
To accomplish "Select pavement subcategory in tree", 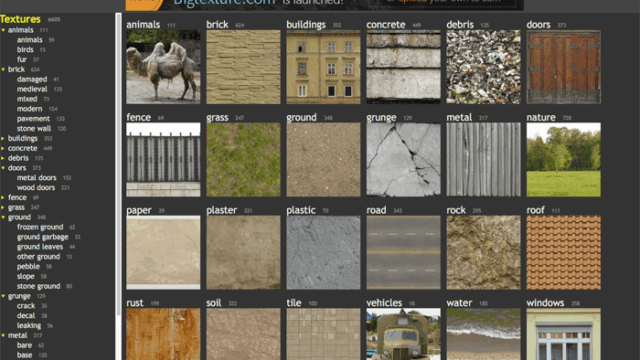I will (33, 119).
